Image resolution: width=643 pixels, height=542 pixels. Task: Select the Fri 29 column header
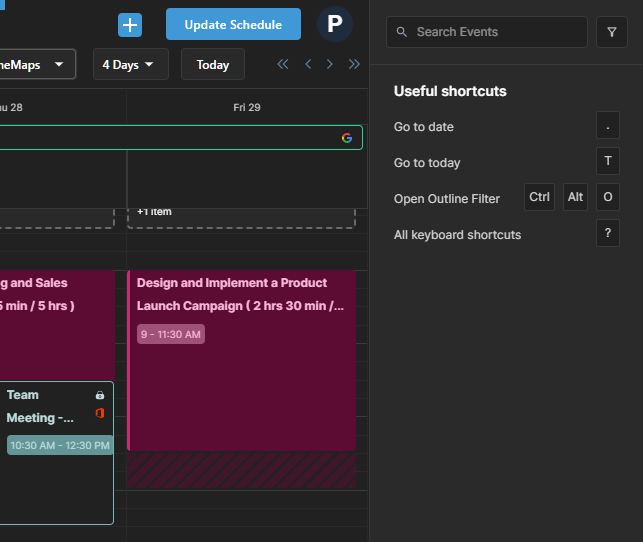pos(247,107)
